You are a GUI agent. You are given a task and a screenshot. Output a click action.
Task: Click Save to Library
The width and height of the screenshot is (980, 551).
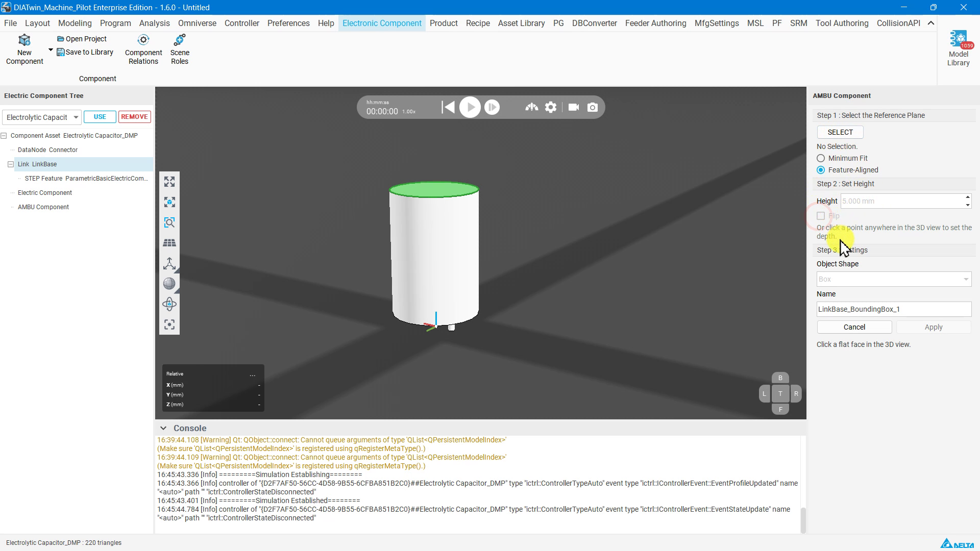click(85, 52)
